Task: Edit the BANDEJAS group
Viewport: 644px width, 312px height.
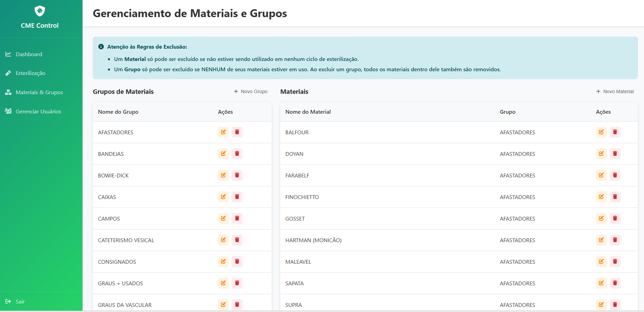Action: click(x=223, y=154)
